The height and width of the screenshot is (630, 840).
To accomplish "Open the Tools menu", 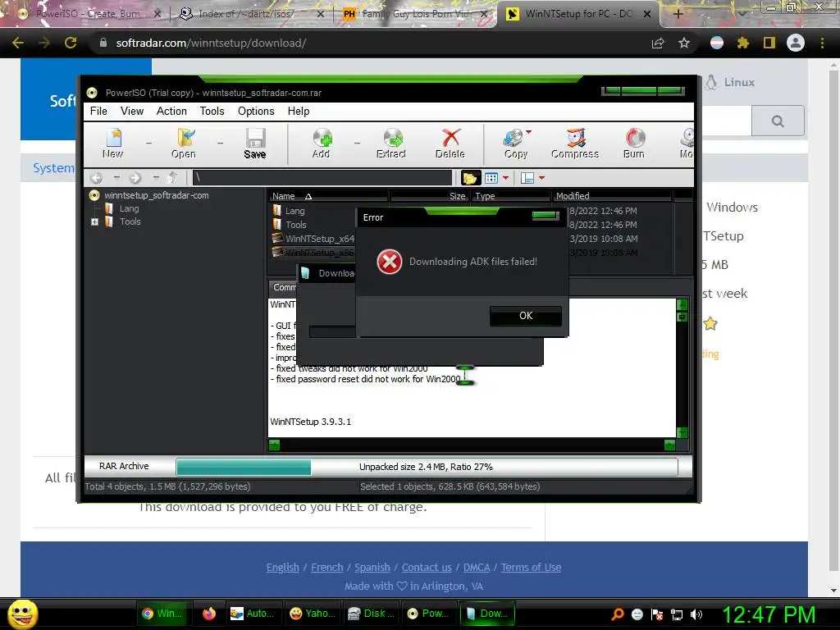I will (x=212, y=111).
